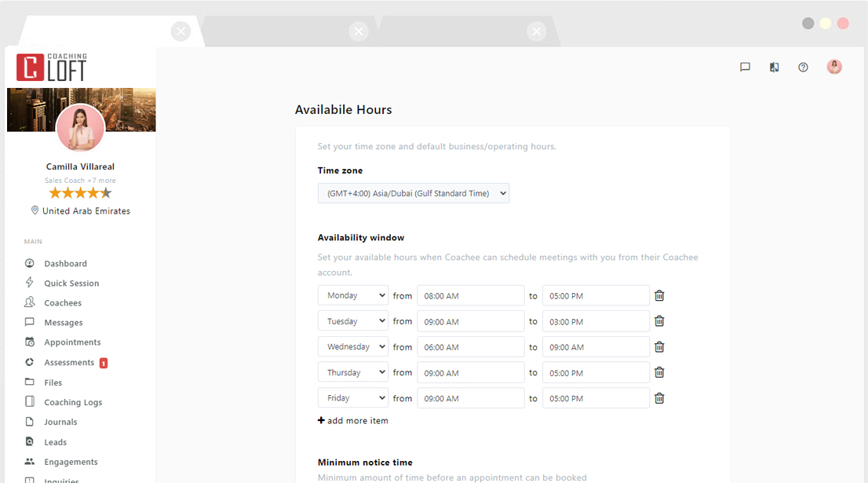Open the help question-mark icon
868x483 pixels.
tap(803, 68)
